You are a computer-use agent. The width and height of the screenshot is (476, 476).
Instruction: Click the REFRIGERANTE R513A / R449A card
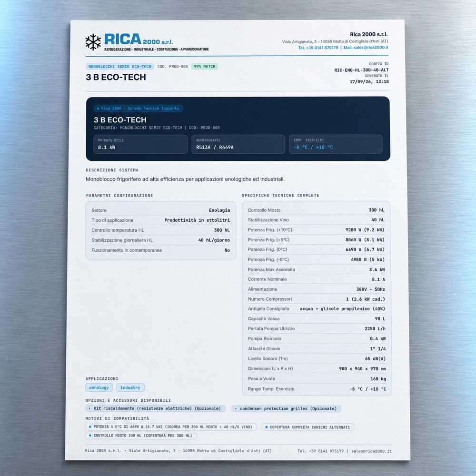click(238, 144)
